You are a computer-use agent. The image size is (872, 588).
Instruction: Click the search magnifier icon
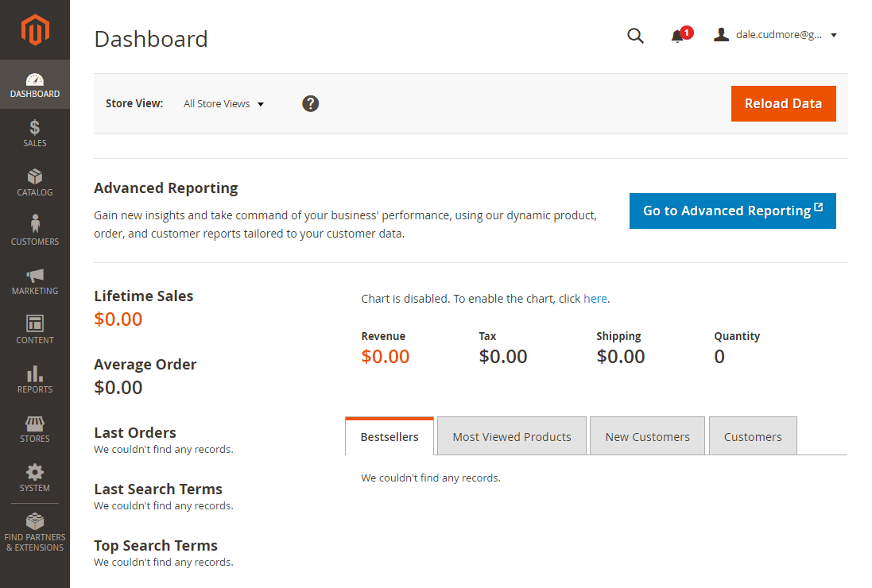click(x=635, y=36)
